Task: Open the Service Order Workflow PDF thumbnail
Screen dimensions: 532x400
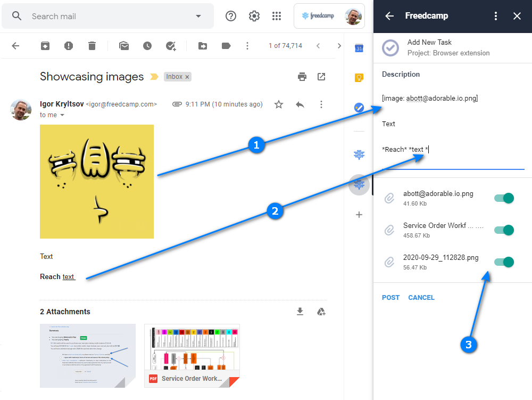Action: (x=192, y=355)
